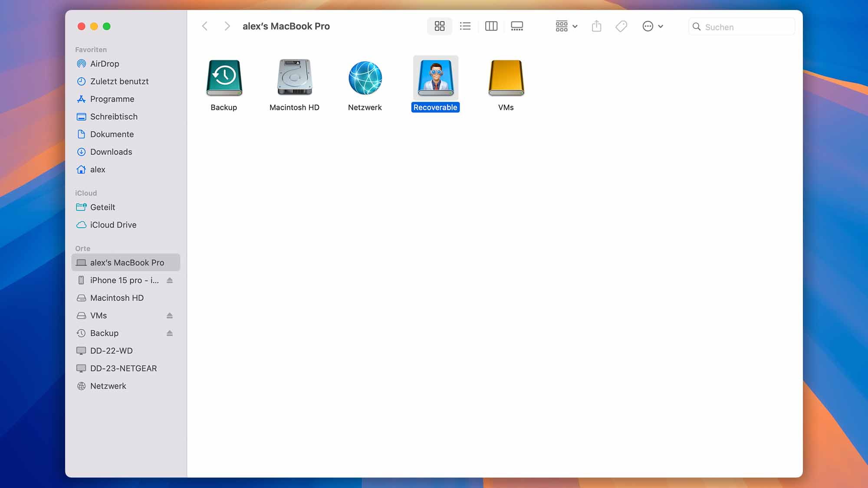Viewport: 868px width, 488px height.
Task: Click the iCloud section header
Action: 86,193
